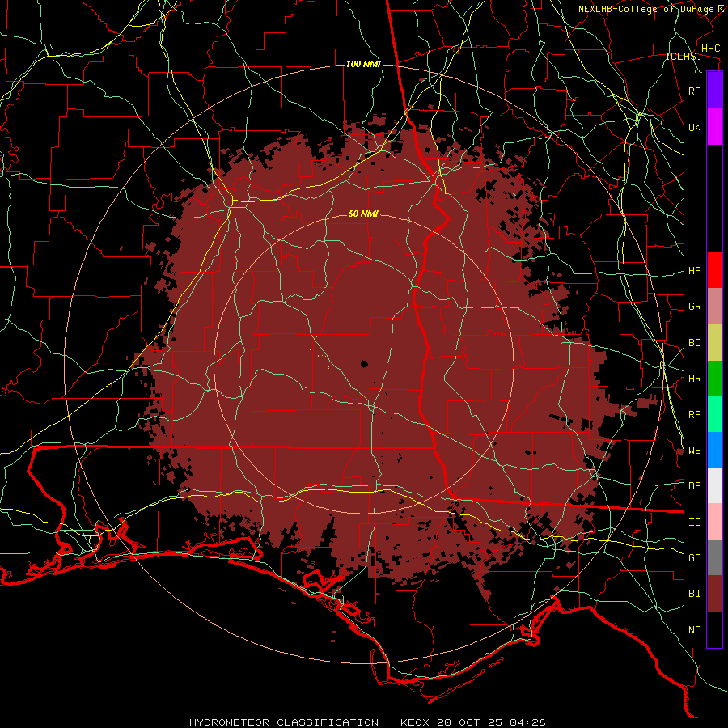Click the GR legend label
728x728 pixels.
695,307
